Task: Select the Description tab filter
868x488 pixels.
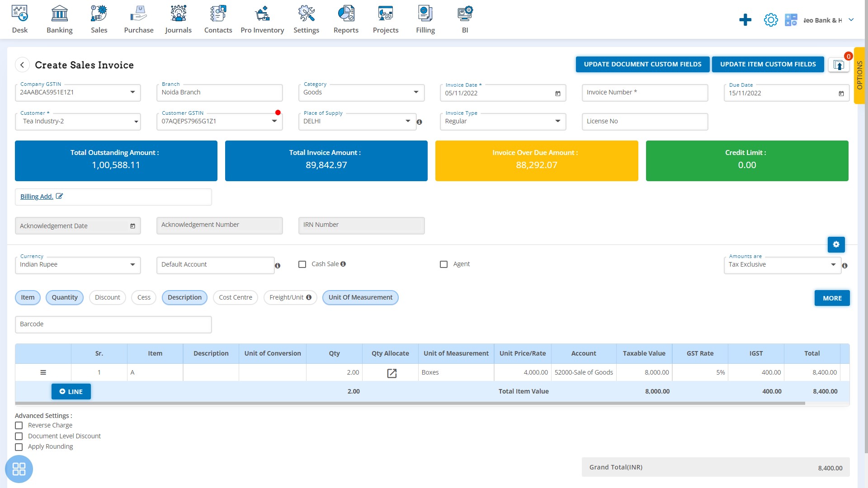Action: click(184, 297)
